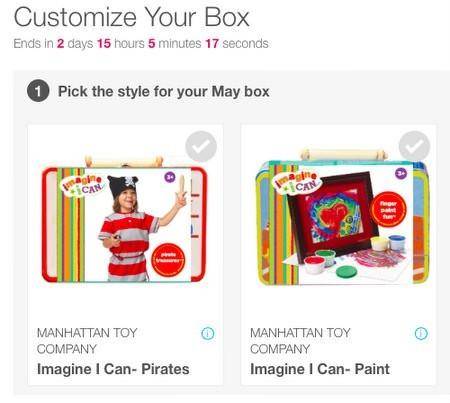Open info icon for Imagine I Can- Paint
The width and height of the screenshot is (450, 403).
pos(421,333)
